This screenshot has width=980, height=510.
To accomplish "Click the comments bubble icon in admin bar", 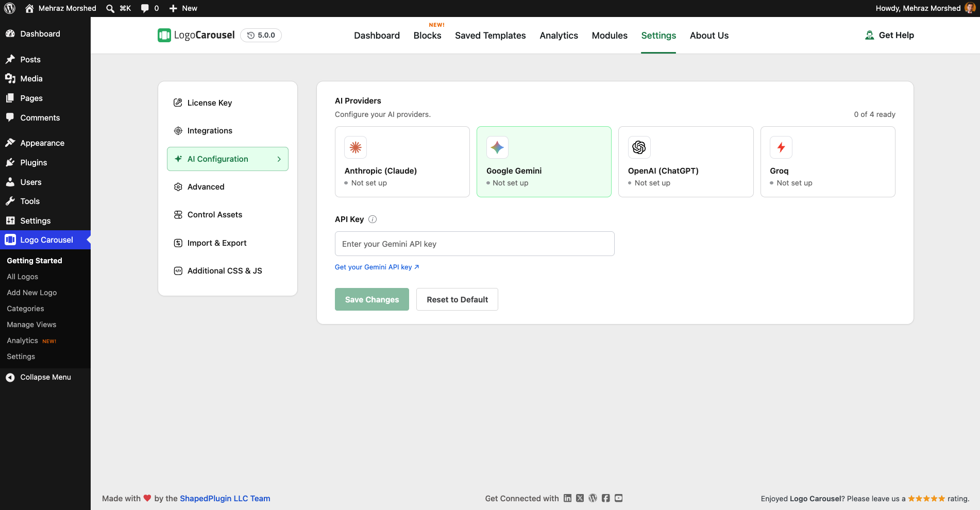I will tap(145, 8).
